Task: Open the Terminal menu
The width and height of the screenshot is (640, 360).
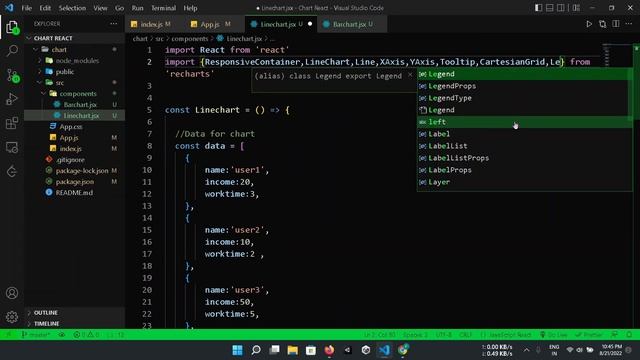Action: tap(163, 8)
